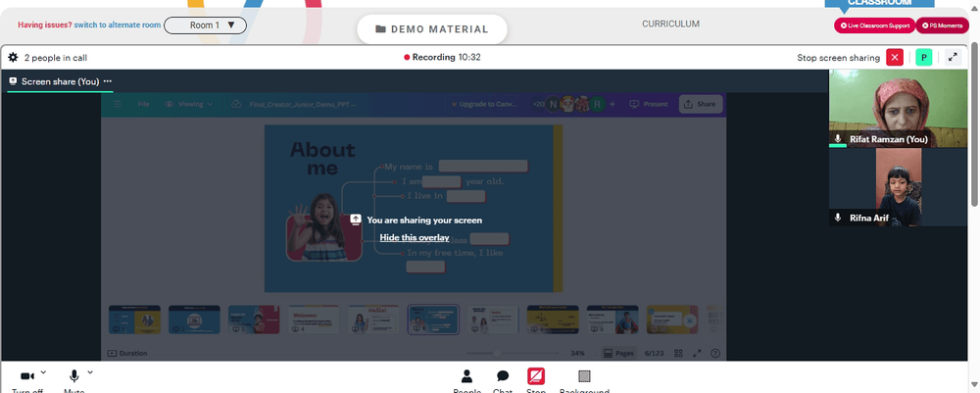Click Rifna Arif video tile

click(x=898, y=187)
